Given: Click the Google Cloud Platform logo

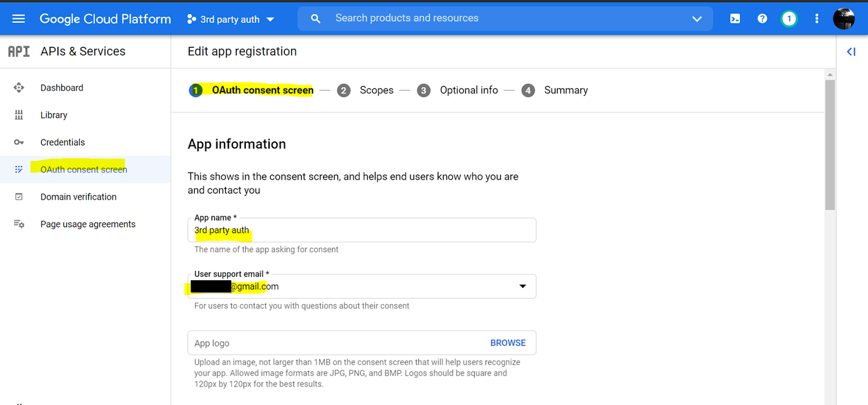Looking at the screenshot, I should coord(105,19).
